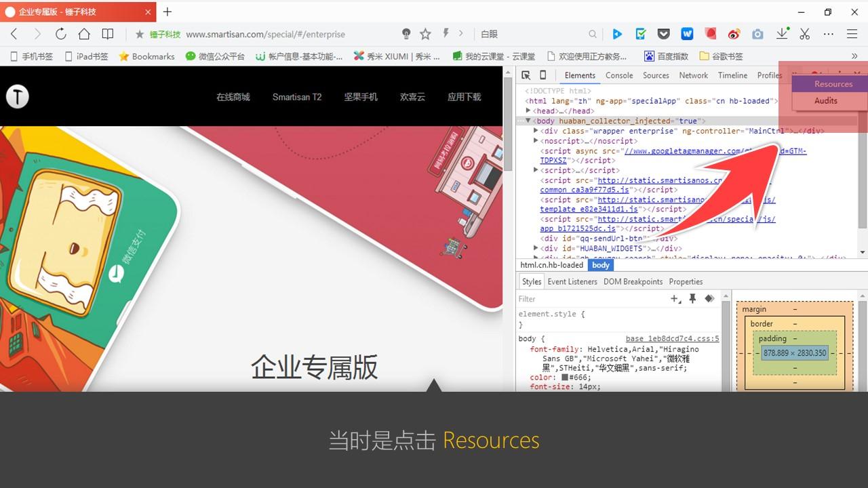Click the Smartisan T logo

18,97
